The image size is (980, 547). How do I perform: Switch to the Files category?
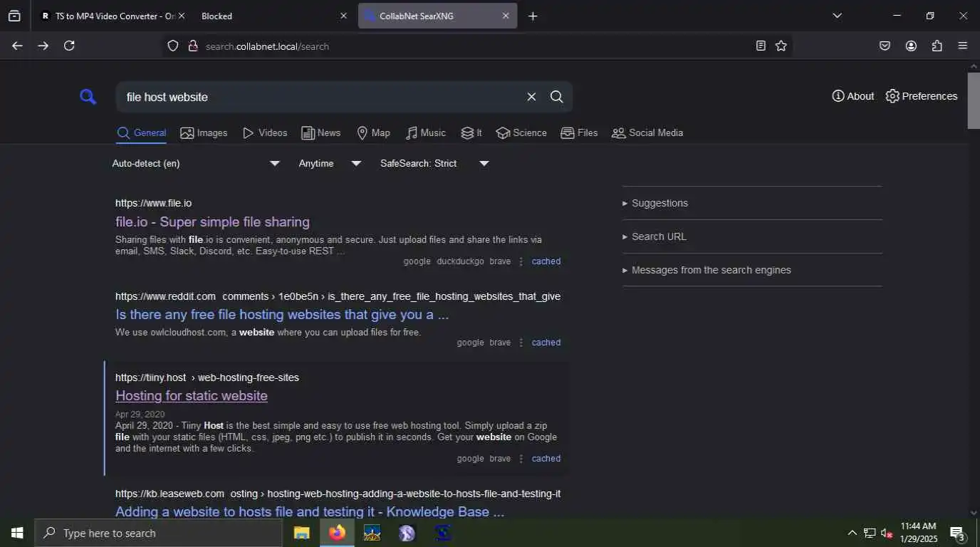579,133
